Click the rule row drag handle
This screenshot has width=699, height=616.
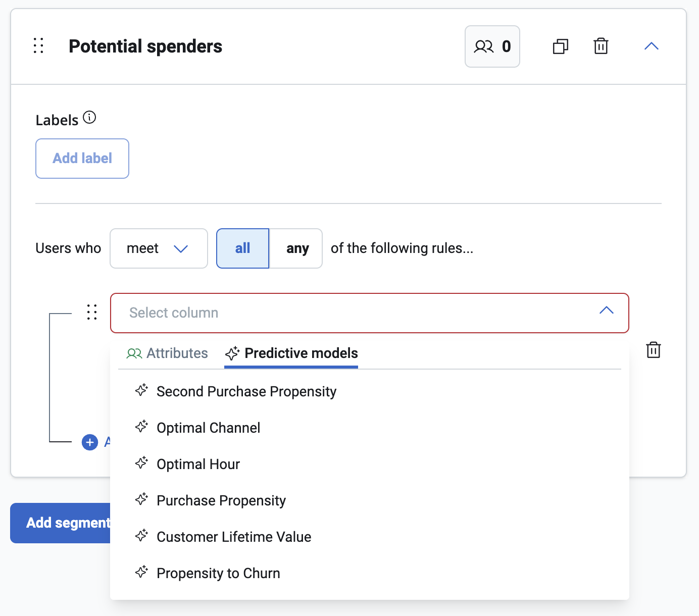click(92, 312)
